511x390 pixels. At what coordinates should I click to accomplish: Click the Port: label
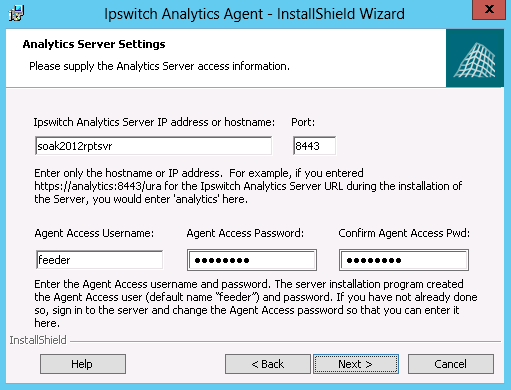tap(303, 122)
